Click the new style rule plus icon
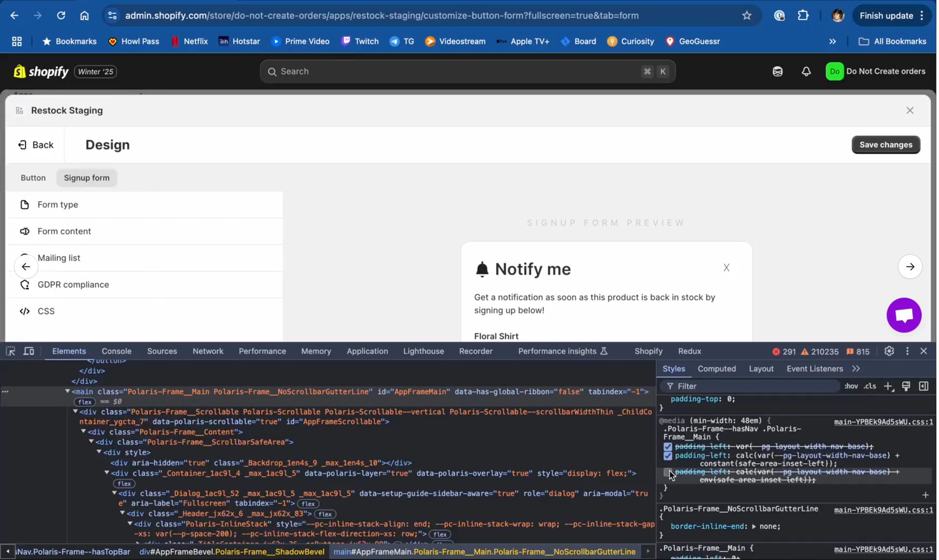The width and height of the screenshot is (939, 560). pyautogui.click(x=888, y=386)
